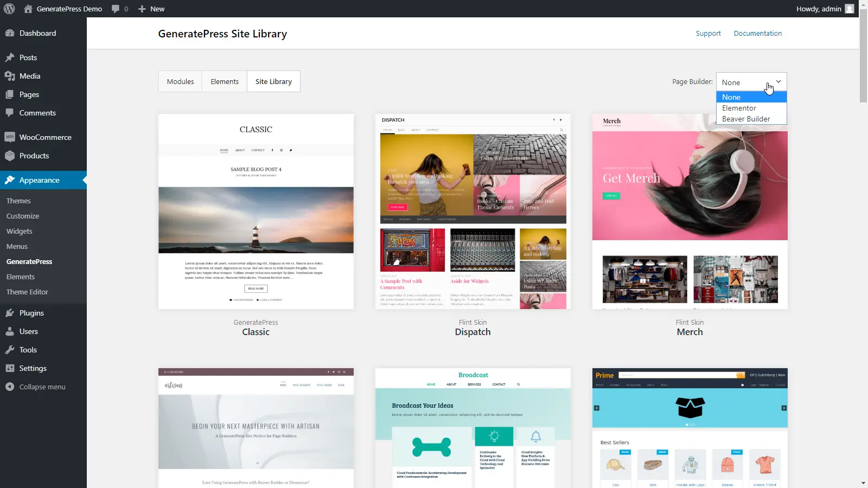The image size is (868, 488).
Task: Switch to the Site Library tab
Action: 273,81
